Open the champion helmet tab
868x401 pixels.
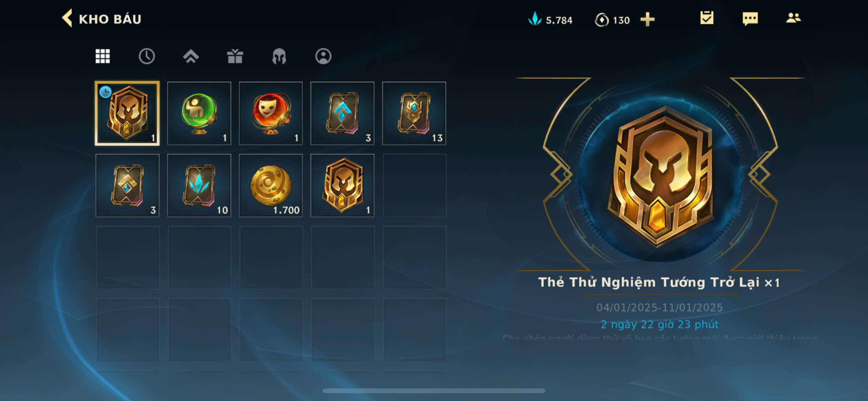coord(279,56)
